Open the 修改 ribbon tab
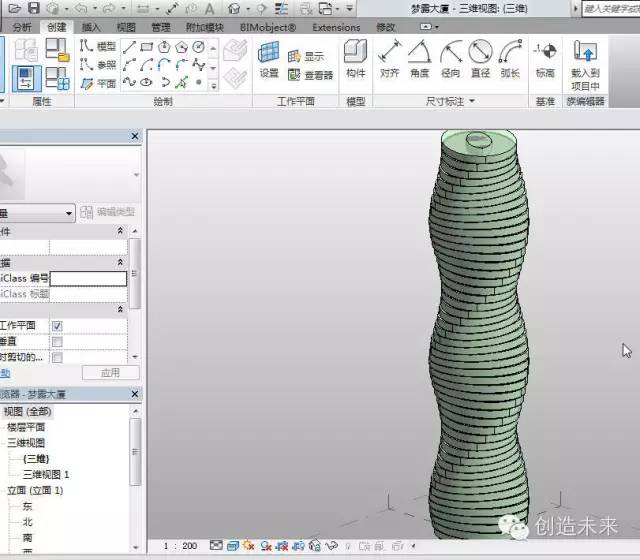The height and width of the screenshot is (560, 640). (385, 27)
